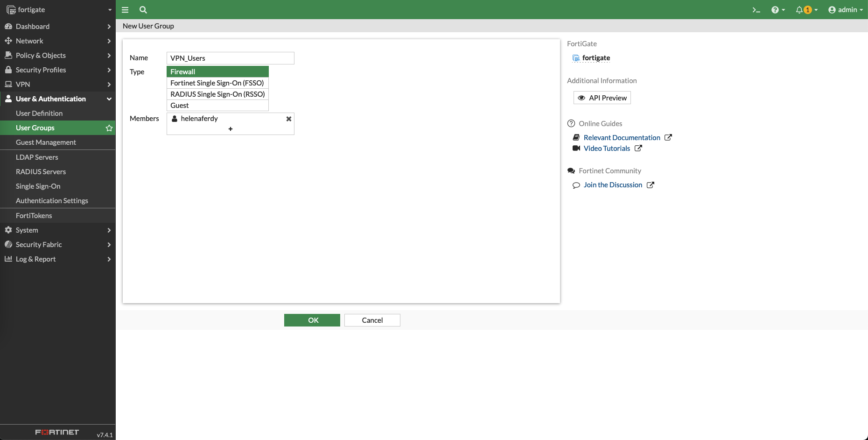Click the Name input field
The image size is (868, 440).
tap(230, 58)
